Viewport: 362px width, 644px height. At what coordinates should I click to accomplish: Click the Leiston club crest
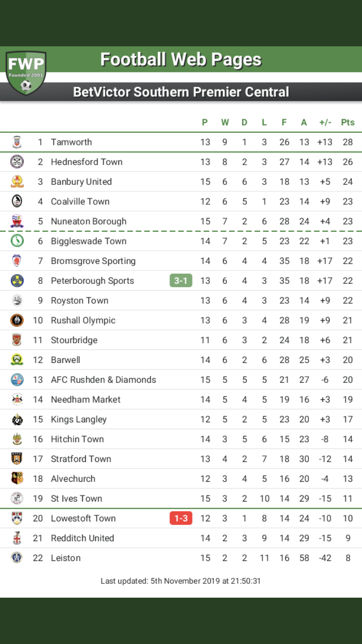pyautogui.click(x=17, y=558)
